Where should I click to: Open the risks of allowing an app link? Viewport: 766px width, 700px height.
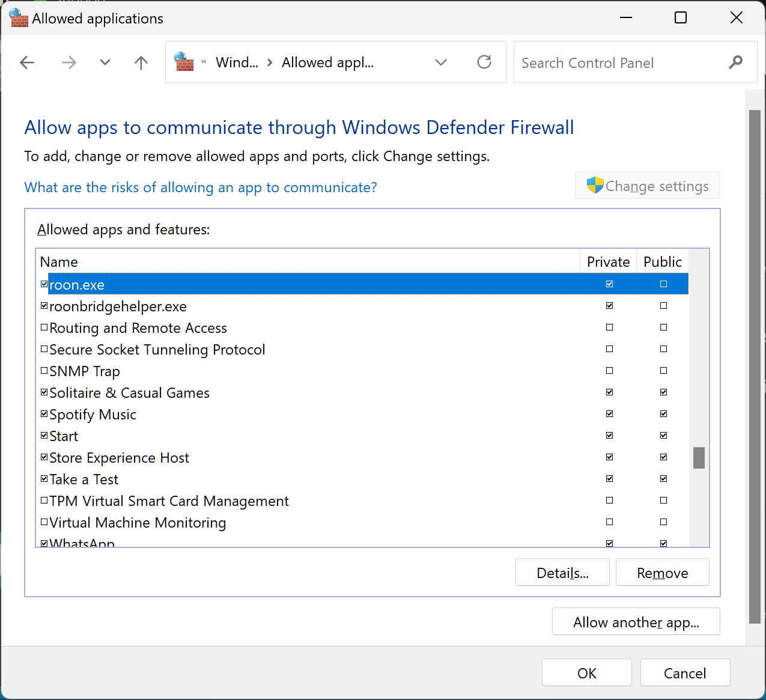(x=201, y=187)
